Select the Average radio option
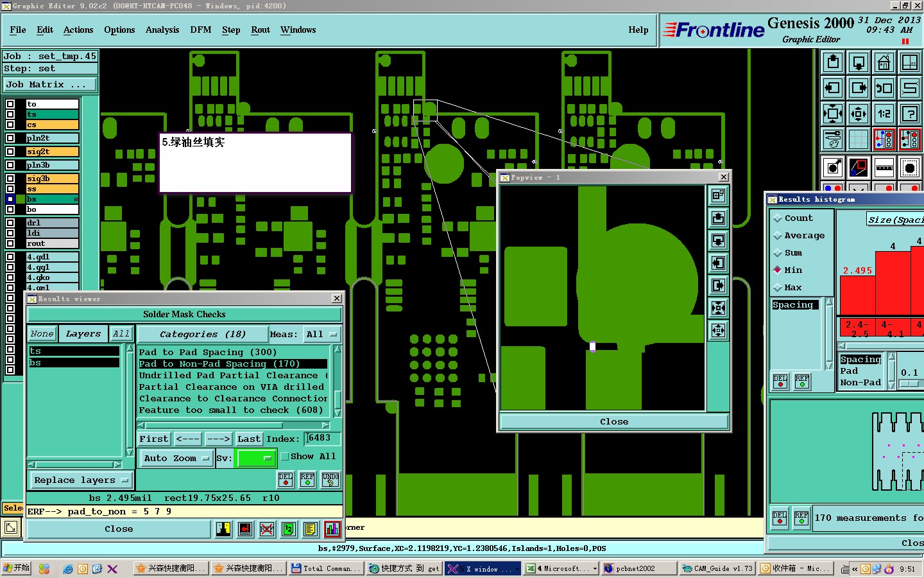The width and height of the screenshot is (924, 578). (798, 236)
